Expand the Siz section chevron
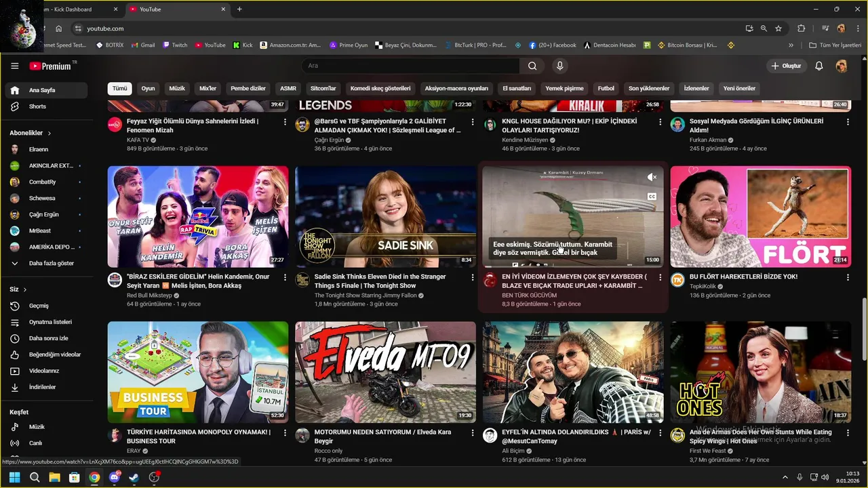 click(x=25, y=289)
